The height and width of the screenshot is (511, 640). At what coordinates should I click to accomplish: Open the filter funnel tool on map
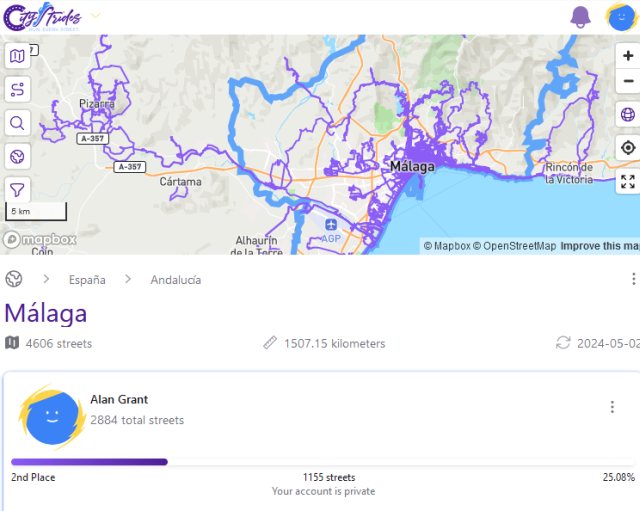click(17, 189)
